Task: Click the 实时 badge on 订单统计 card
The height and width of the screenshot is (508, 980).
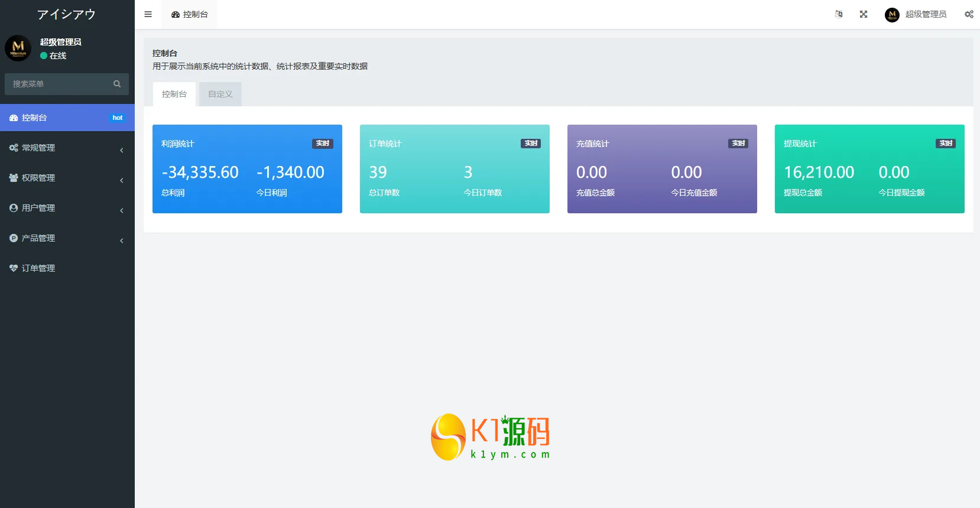Action: (531, 144)
